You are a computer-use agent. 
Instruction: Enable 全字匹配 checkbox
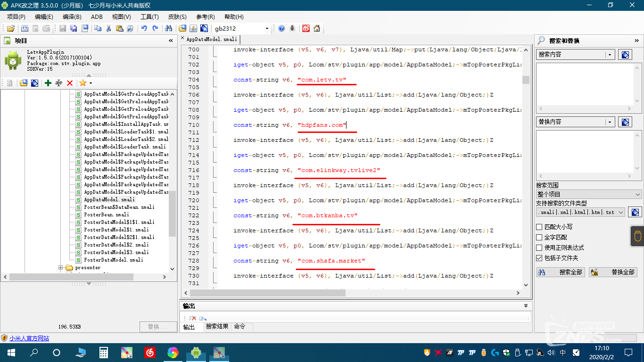[x=539, y=237]
